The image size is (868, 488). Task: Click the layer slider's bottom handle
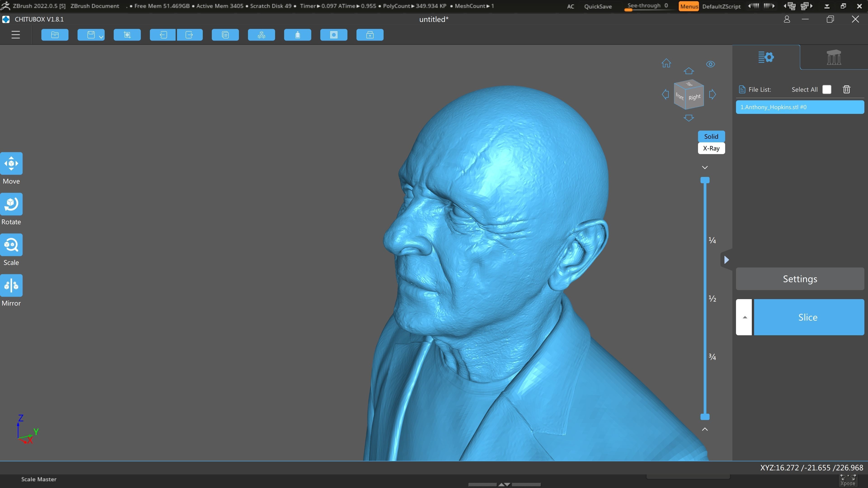click(705, 417)
